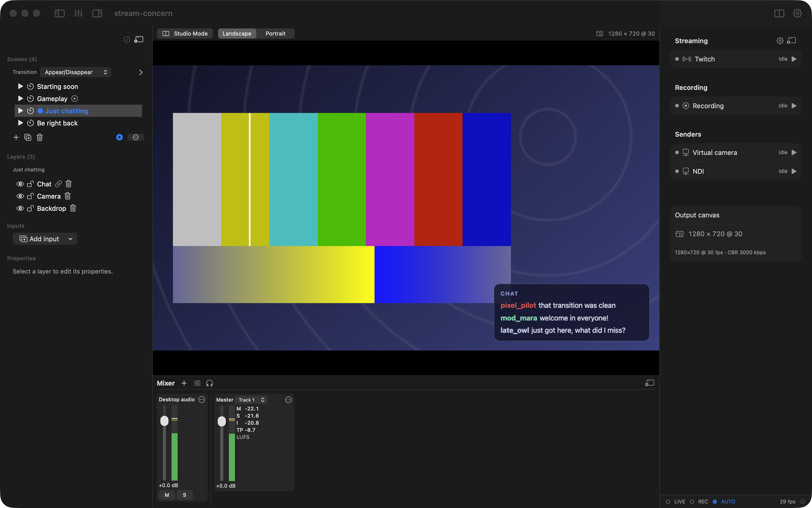Image resolution: width=812 pixels, height=508 pixels.
Task: Detach the scenes panel popout icon
Action: [x=139, y=40]
